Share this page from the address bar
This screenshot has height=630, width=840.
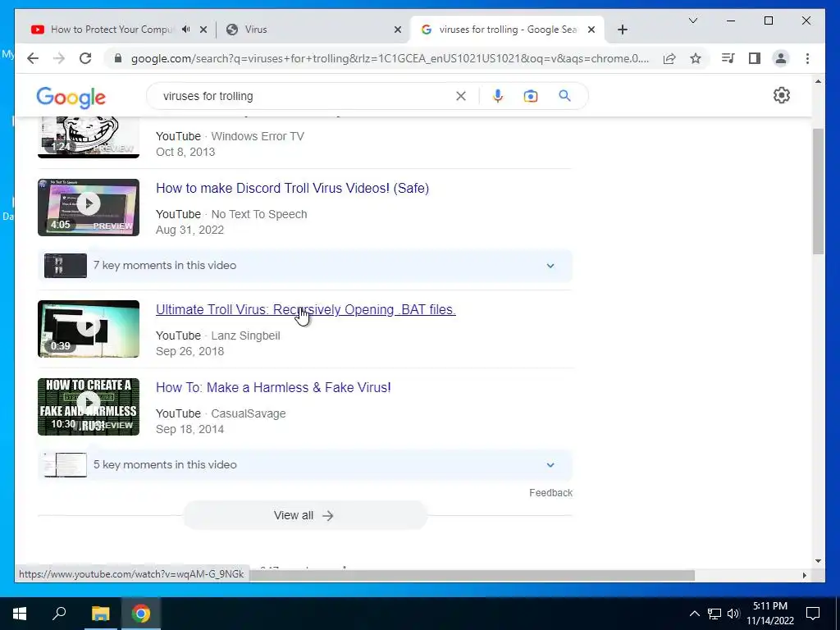tap(669, 58)
